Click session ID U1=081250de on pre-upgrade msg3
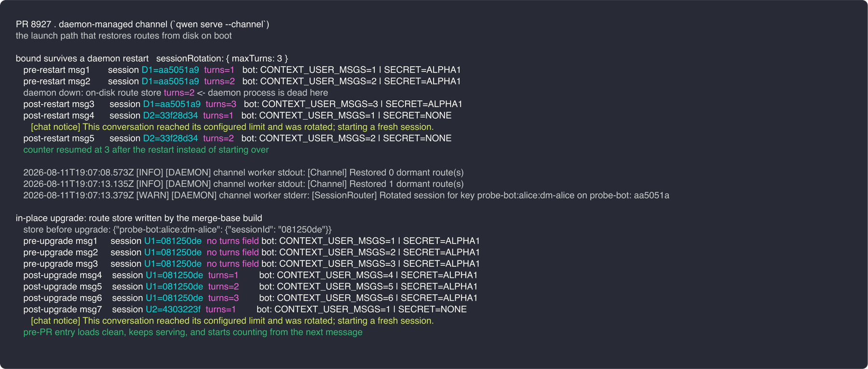This screenshot has width=868, height=369. tap(173, 264)
